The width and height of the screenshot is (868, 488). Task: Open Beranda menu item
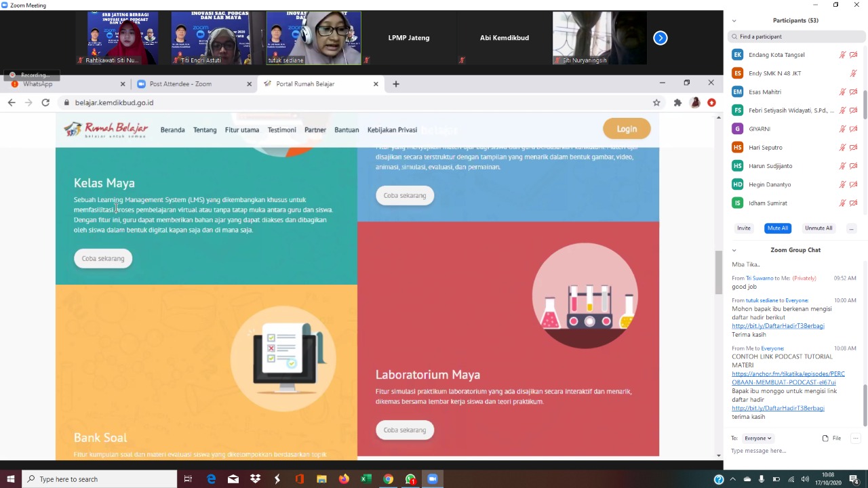[x=172, y=129]
